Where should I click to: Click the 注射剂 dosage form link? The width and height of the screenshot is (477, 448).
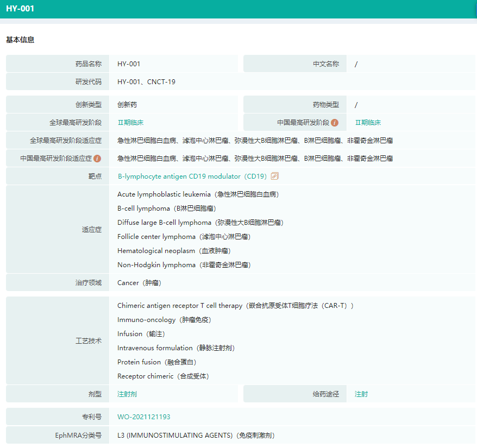pyautogui.click(x=127, y=394)
